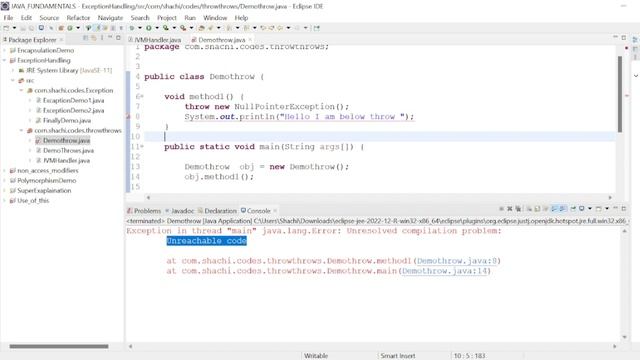Open the Window menu

click(215, 18)
